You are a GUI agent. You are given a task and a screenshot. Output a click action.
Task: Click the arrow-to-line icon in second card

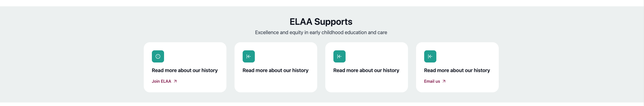point(248,56)
